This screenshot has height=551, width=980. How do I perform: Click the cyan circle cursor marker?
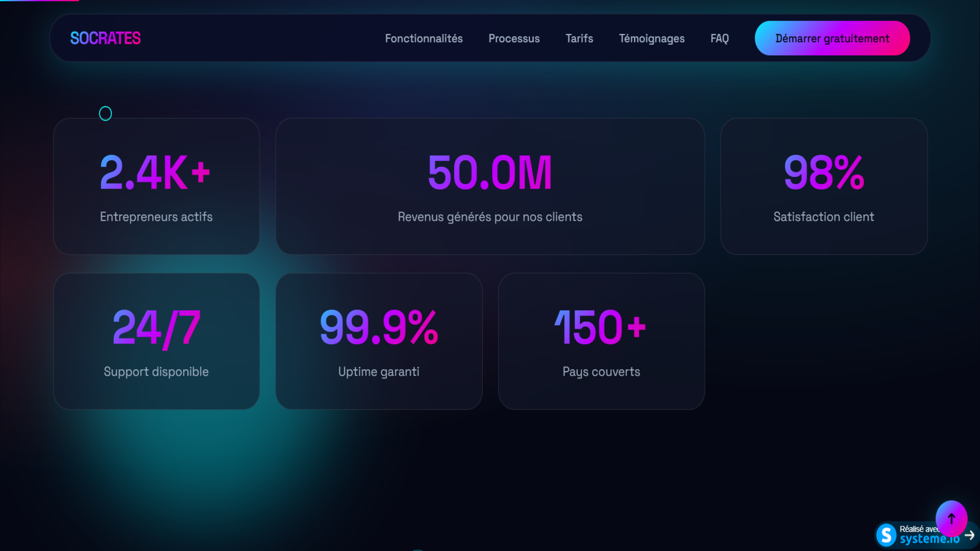(105, 113)
